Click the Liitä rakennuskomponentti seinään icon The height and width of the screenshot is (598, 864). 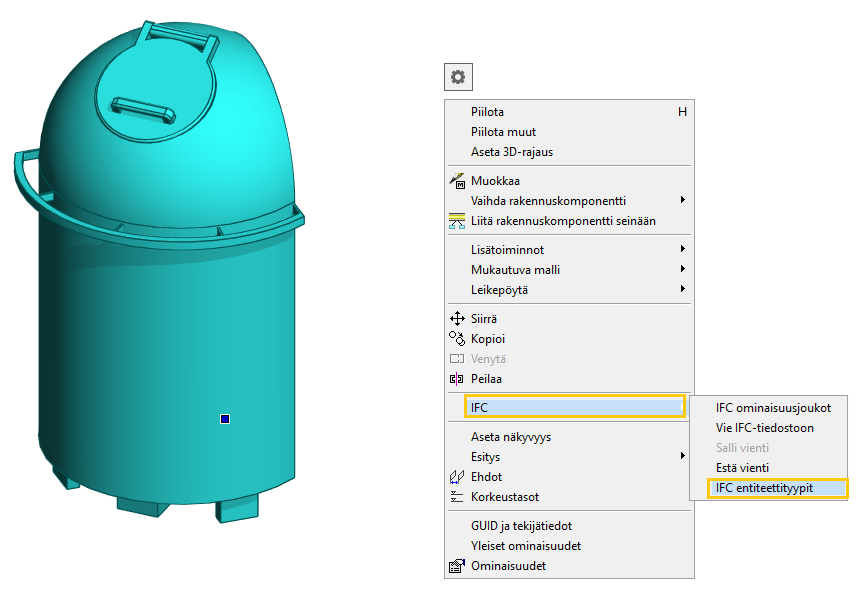point(457,220)
